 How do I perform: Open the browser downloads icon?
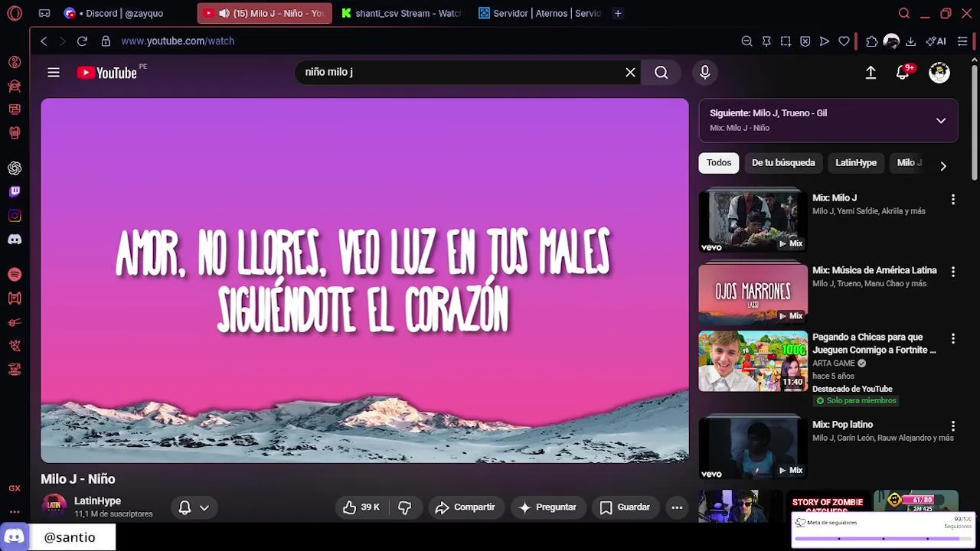(910, 41)
